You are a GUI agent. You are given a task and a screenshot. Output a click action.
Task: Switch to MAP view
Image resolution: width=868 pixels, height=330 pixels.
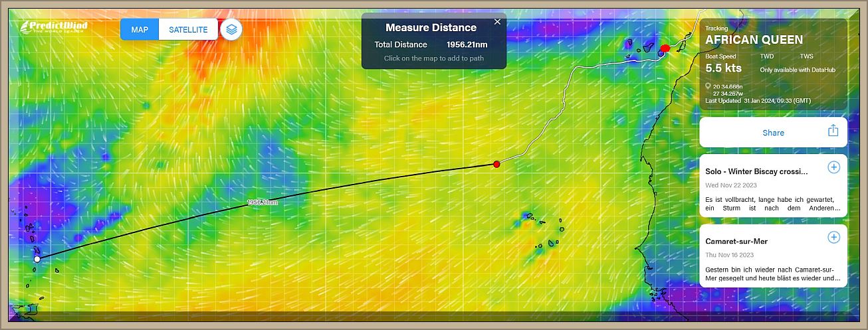(x=140, y=29)
